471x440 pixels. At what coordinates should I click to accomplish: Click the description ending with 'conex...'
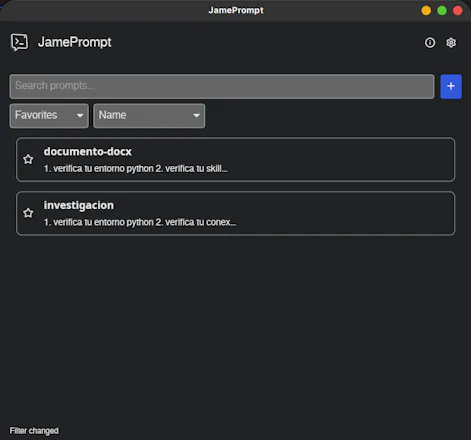[140, 222]
